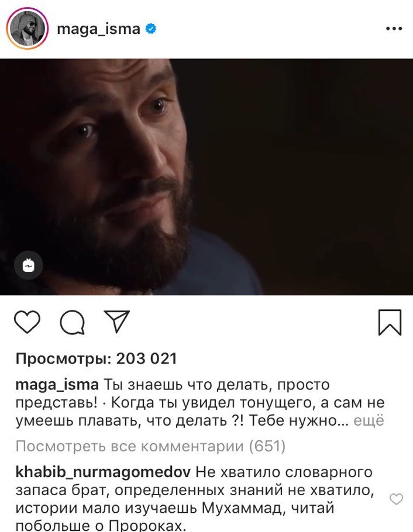Like the post with the heart icon

tap(27, 322)
